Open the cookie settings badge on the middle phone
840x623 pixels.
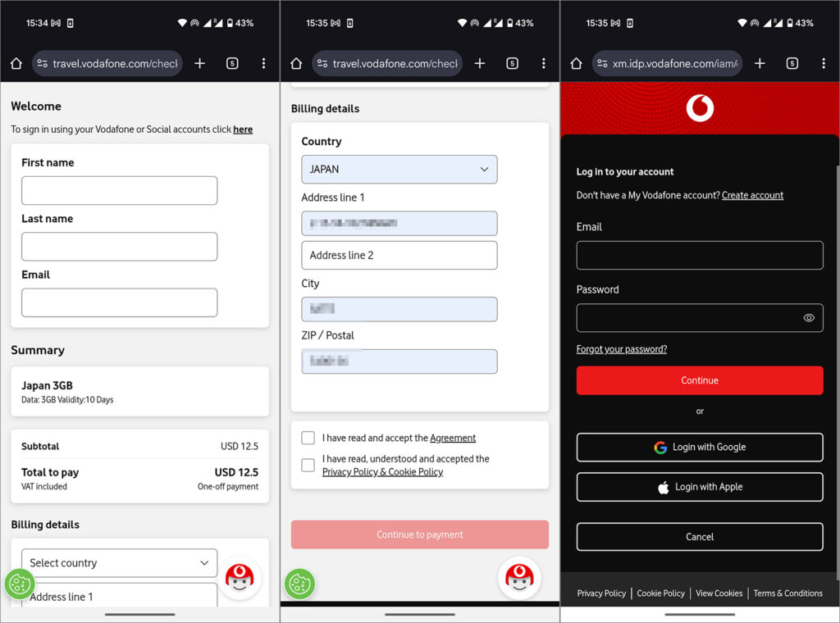coord(300,584)
